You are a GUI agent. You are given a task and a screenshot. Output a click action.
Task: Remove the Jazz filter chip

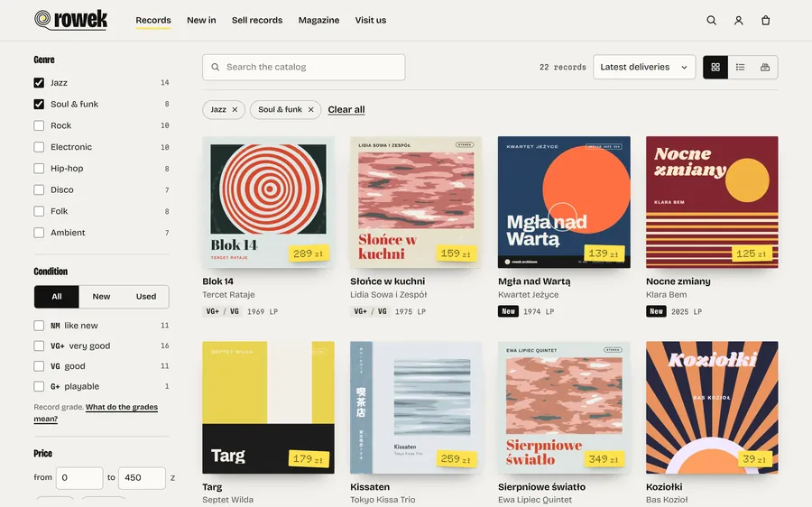click(235, 110)
